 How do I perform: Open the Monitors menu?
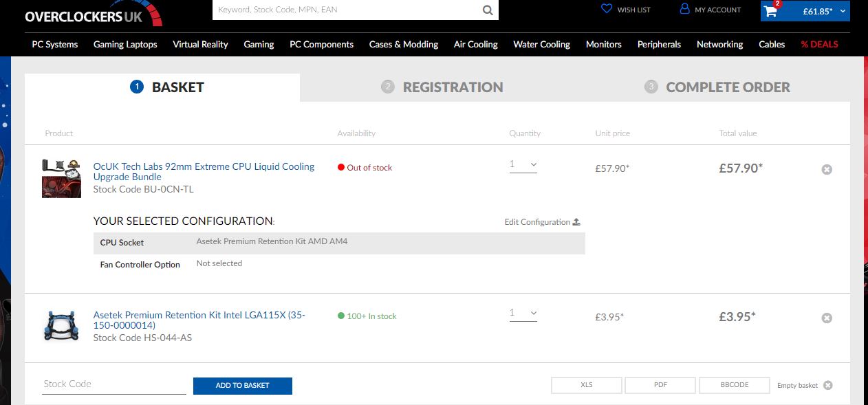pos(604,44)
